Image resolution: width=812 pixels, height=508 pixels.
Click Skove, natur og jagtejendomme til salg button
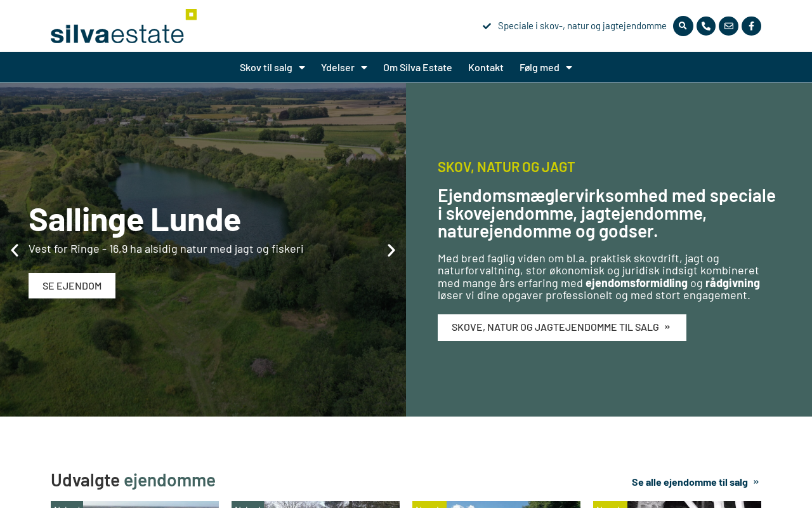tap(562, 328)
